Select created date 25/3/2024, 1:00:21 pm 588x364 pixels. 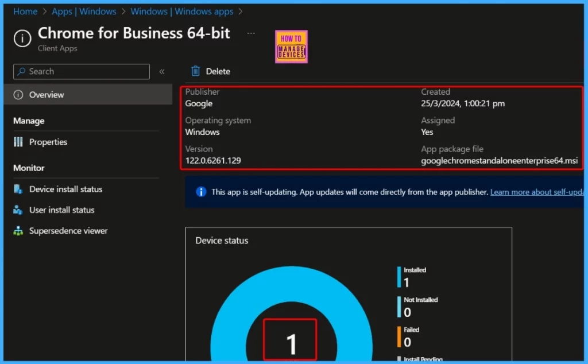coord(463,103)
